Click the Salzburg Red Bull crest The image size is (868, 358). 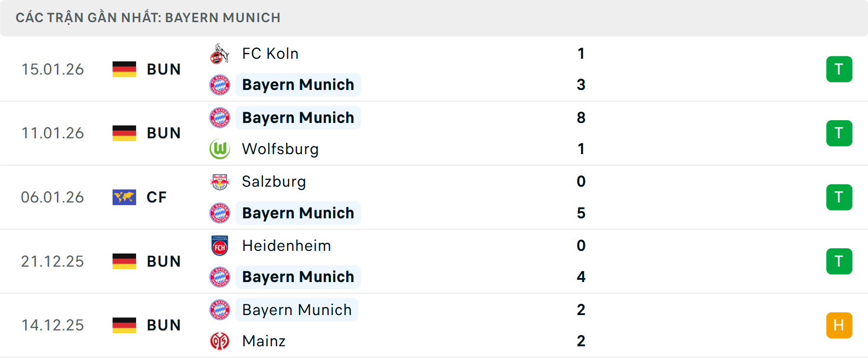point(220,181)
